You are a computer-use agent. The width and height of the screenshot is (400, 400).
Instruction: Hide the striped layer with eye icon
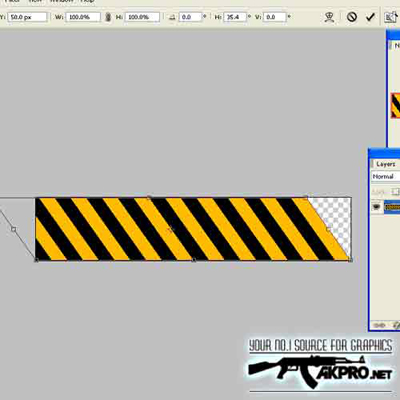pyautogui.click(x=377, y=207)
